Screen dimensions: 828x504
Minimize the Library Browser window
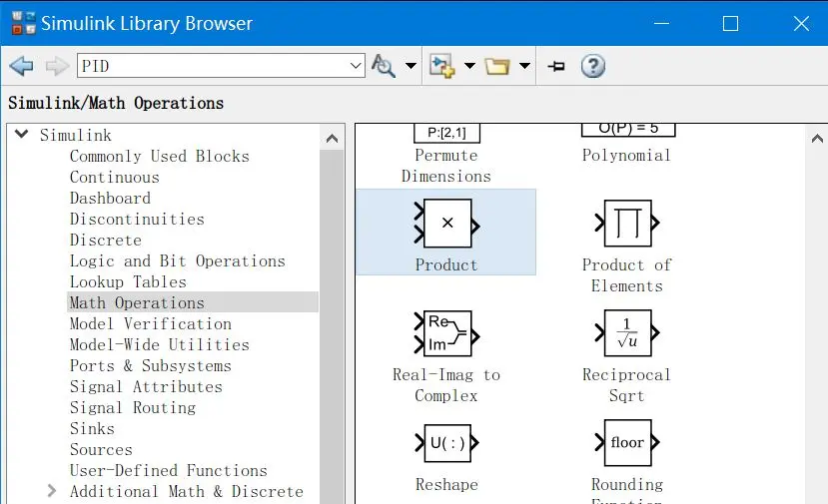tap(661, 23)
